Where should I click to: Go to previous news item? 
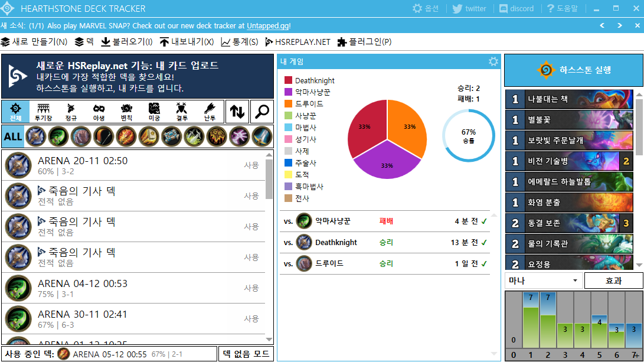pos(602,25)
